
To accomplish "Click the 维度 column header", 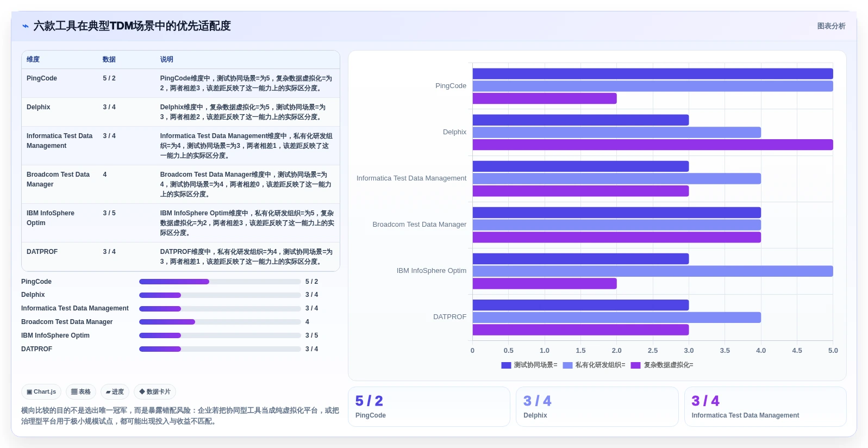I will 33,59.
